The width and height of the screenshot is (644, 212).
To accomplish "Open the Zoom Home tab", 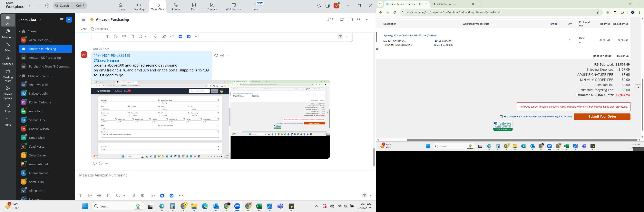I will (x=121, y=7).
